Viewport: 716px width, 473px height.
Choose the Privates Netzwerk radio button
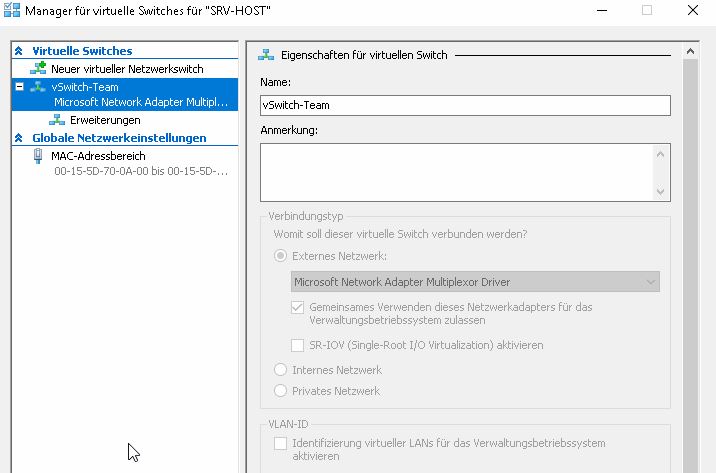[280, 390]
